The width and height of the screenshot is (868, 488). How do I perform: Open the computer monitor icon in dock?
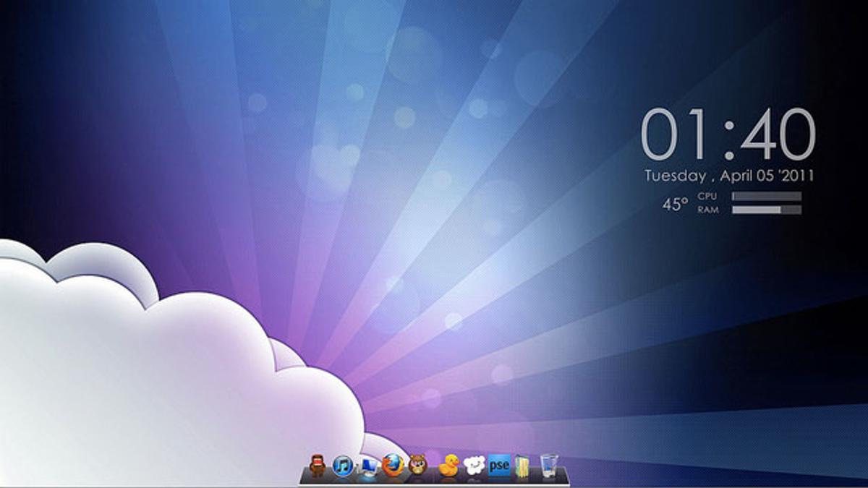point(369,466)
